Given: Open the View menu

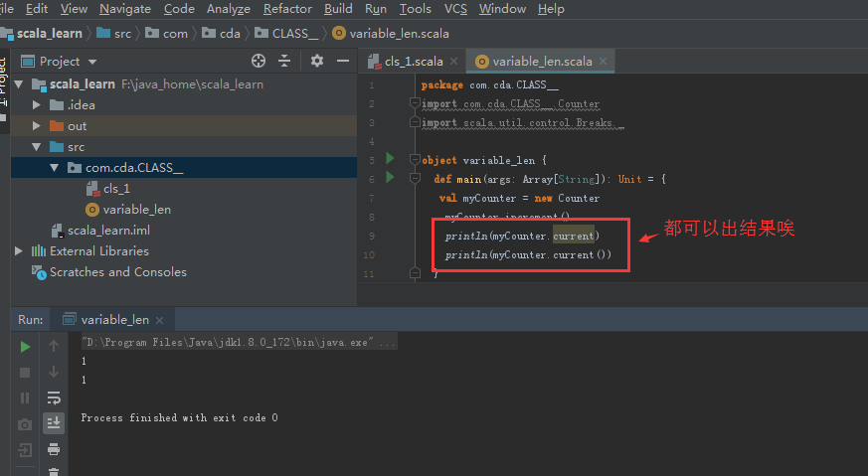Looking at the screenshot, I should coord(74,9).
